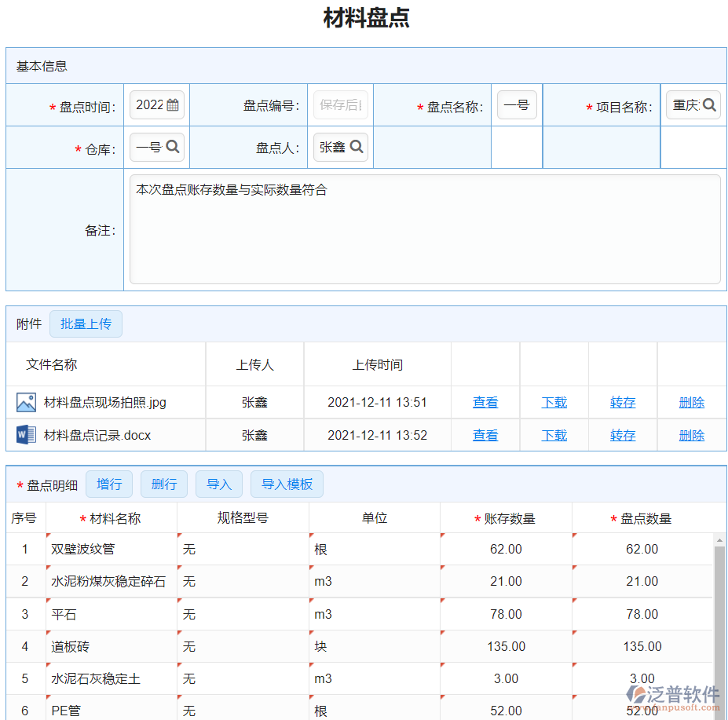Click the disabled 盘点编号 field

tap(341, 104)
